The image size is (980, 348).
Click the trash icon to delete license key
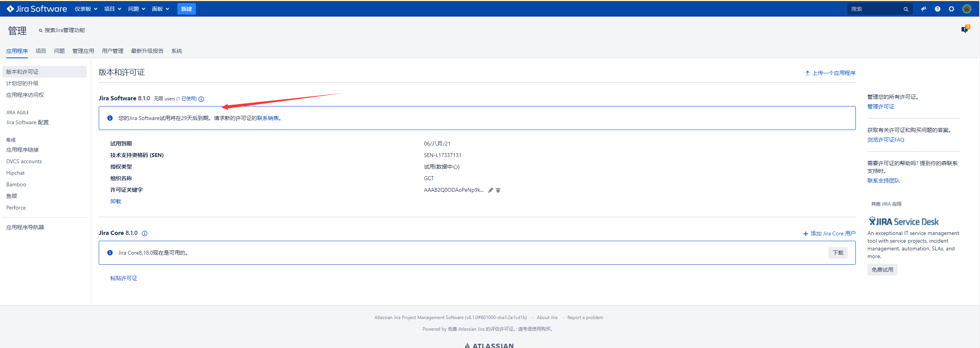tap(498, 190)
